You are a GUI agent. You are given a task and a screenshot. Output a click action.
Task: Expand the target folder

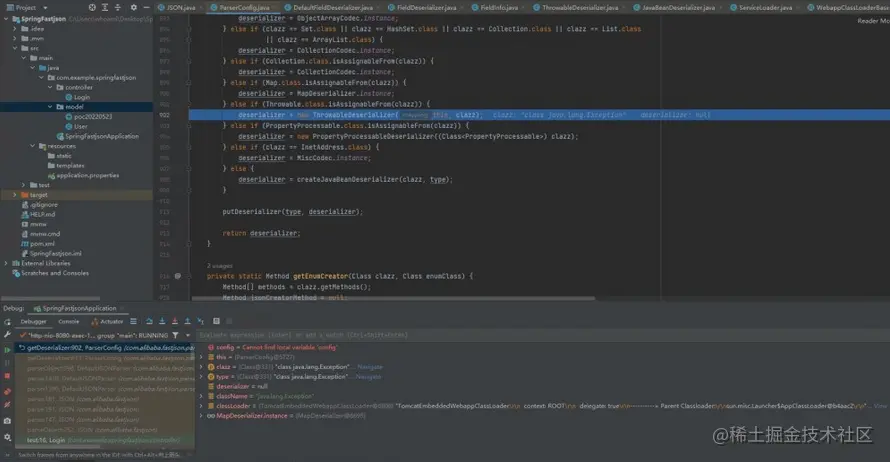pos(15,195)
